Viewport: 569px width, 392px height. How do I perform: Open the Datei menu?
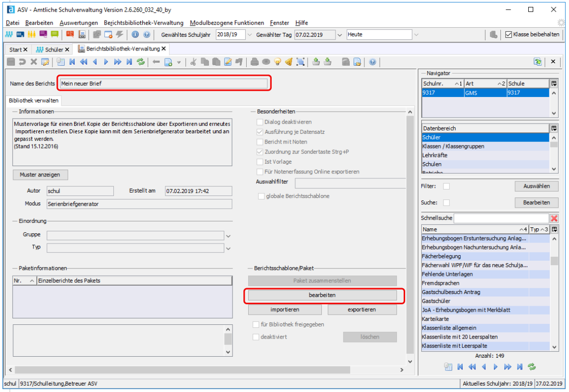pos(13,23)
